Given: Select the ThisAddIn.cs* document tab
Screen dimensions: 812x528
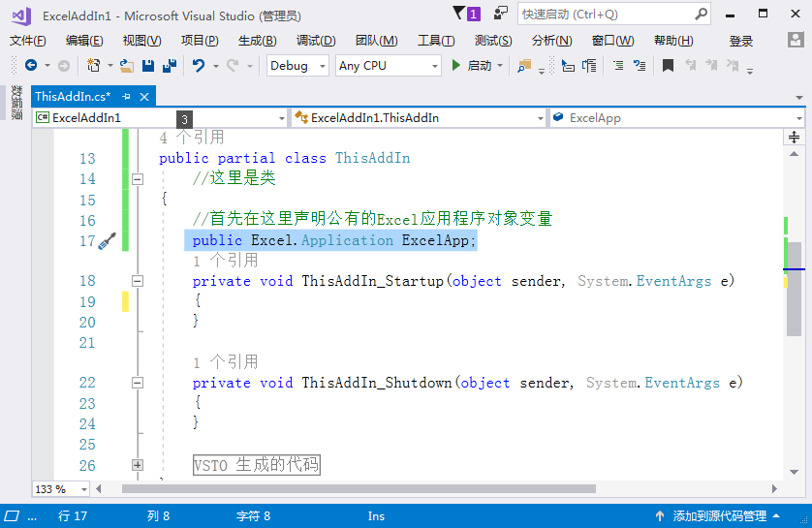Looking at the screenshot, I should point(73,96).
